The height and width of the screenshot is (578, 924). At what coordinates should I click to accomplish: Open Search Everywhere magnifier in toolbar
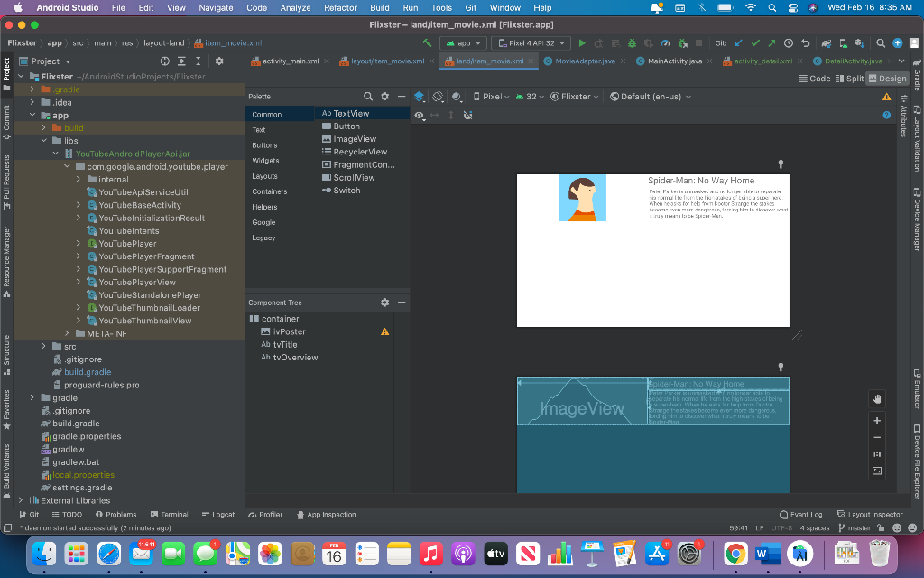(x=881, y=43)
